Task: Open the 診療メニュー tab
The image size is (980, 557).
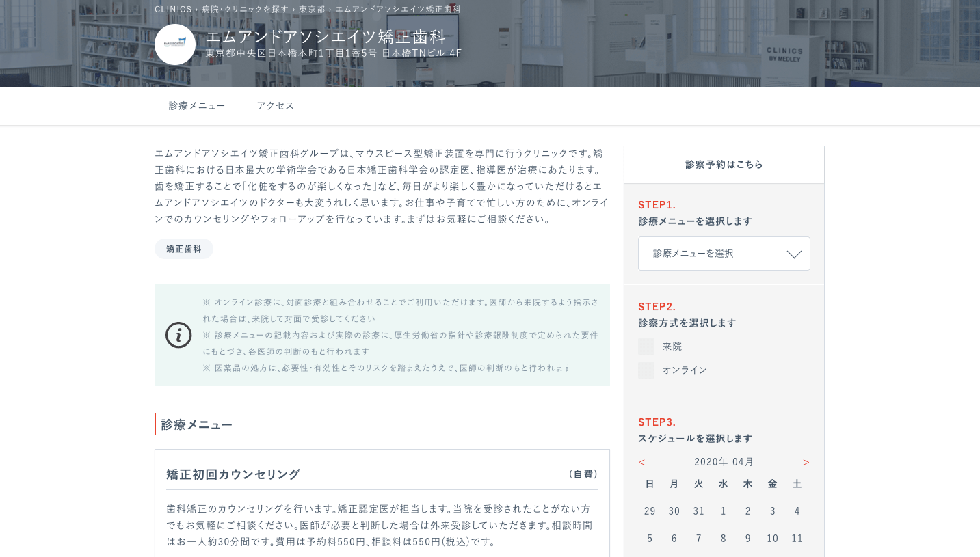Action: click(x=197, y=105)
